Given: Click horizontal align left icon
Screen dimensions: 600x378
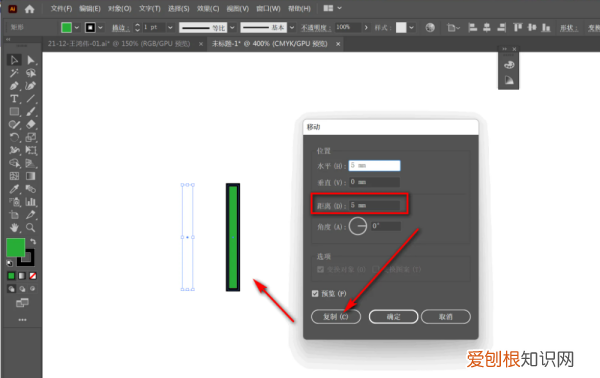Looking at the screenshot, I should tap(473, 28).
